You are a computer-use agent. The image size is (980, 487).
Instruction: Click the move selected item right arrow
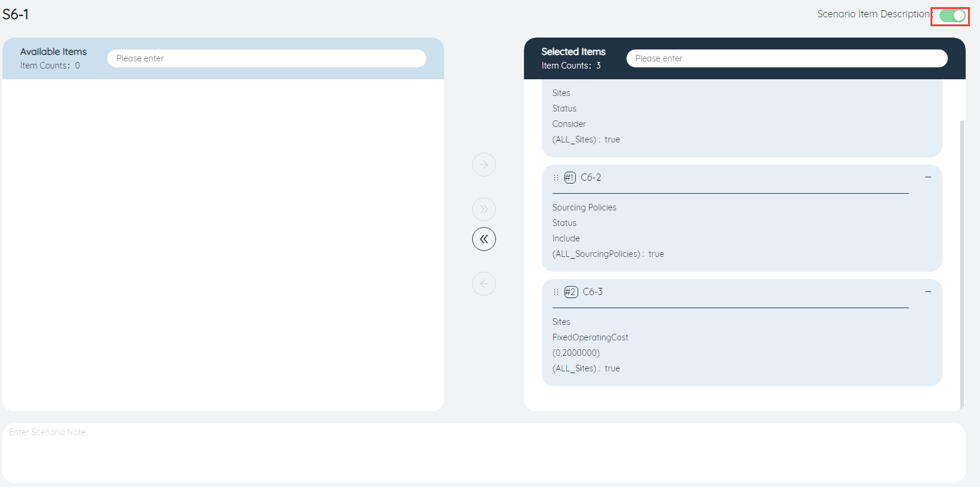coord(484,165)
